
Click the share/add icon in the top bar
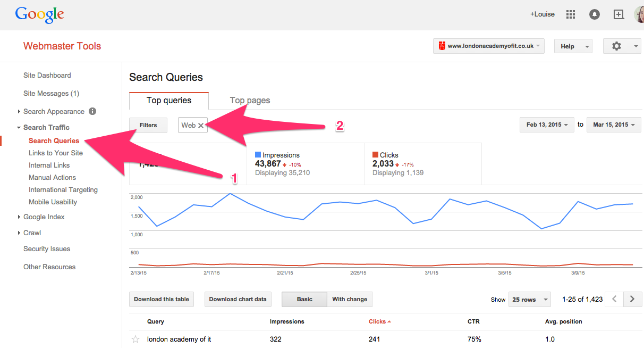tap(618, 14)
